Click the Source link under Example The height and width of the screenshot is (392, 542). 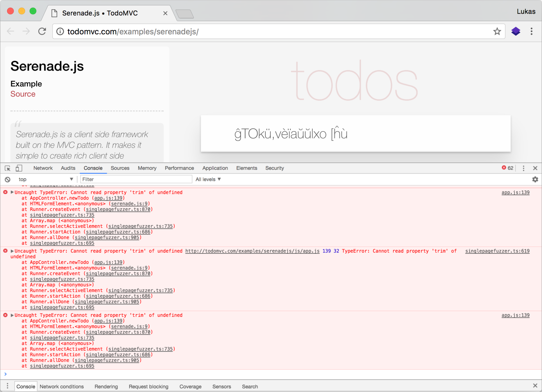pos(23,94)
